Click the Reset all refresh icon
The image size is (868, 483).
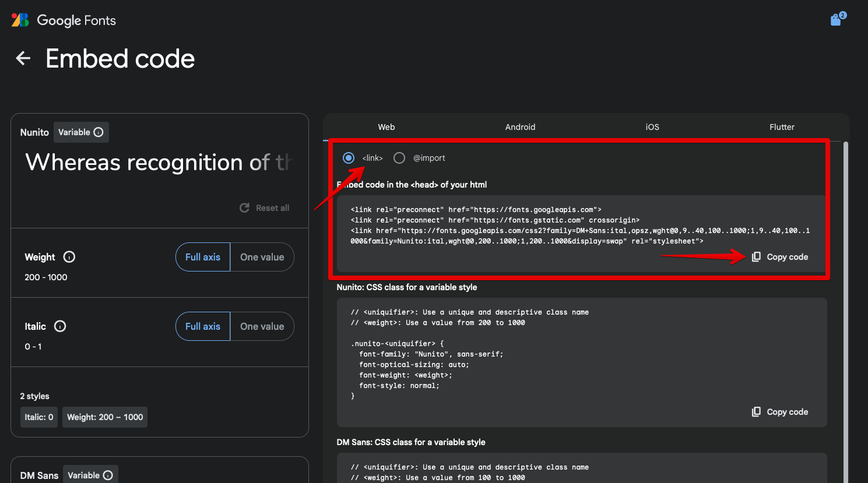click(244, 207)
